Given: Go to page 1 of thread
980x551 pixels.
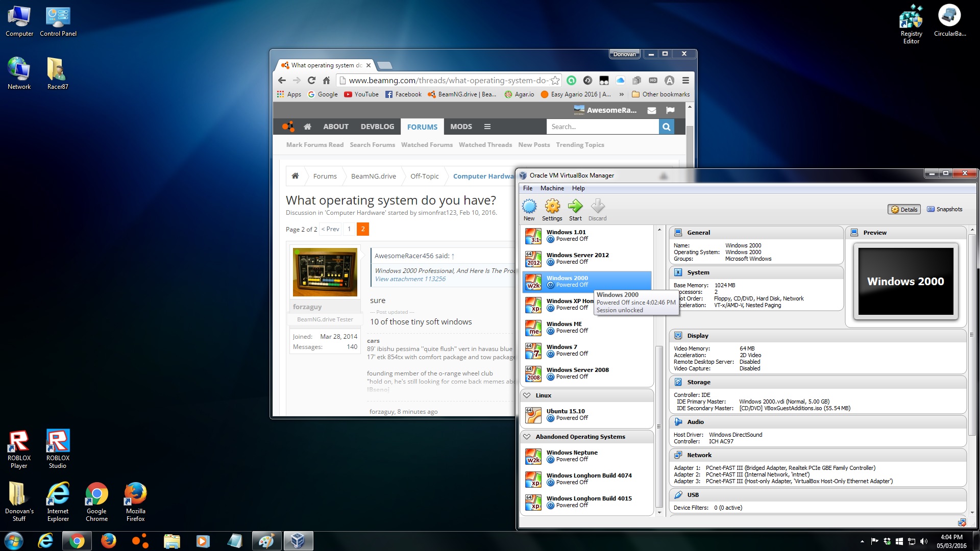Looking at the screenshot, I should pyautogui.click(x=349, y=229).
